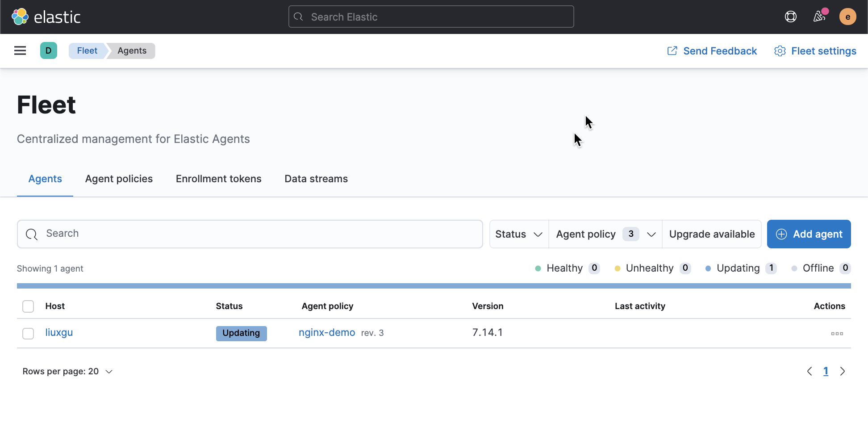Click the Agents breadcrumb
The image size is (868, 444).
132,50
